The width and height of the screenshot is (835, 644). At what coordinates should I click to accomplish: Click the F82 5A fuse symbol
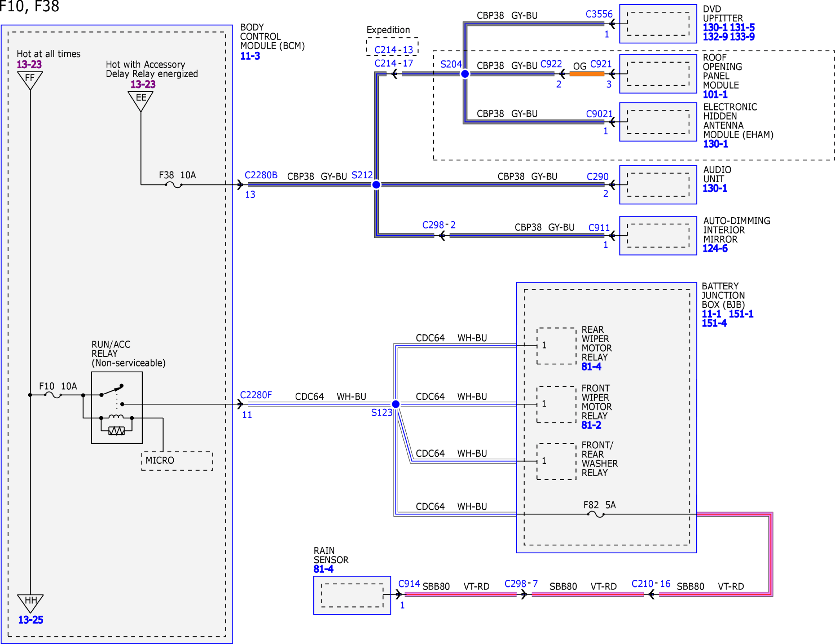pos(596,514)
